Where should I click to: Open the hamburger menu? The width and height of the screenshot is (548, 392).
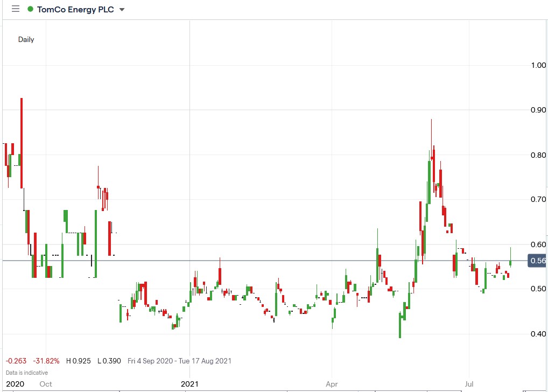point(15,9)
